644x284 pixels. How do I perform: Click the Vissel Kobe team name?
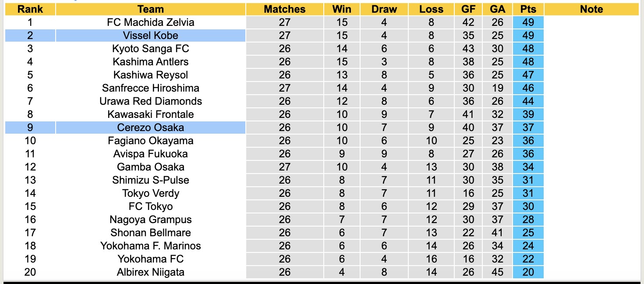(x=150, y=35)
